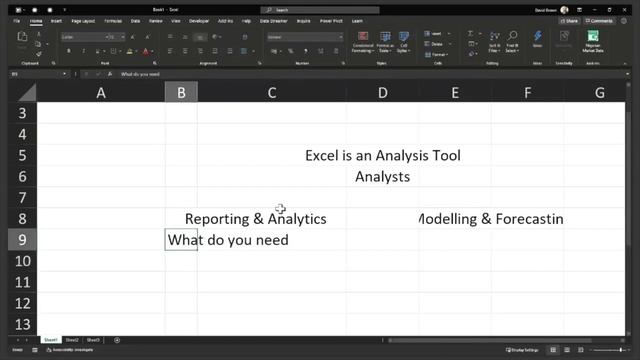The image size is (640, 360).
Task: Click the Paste clipboard icon
Action: (x=22, y=37)
